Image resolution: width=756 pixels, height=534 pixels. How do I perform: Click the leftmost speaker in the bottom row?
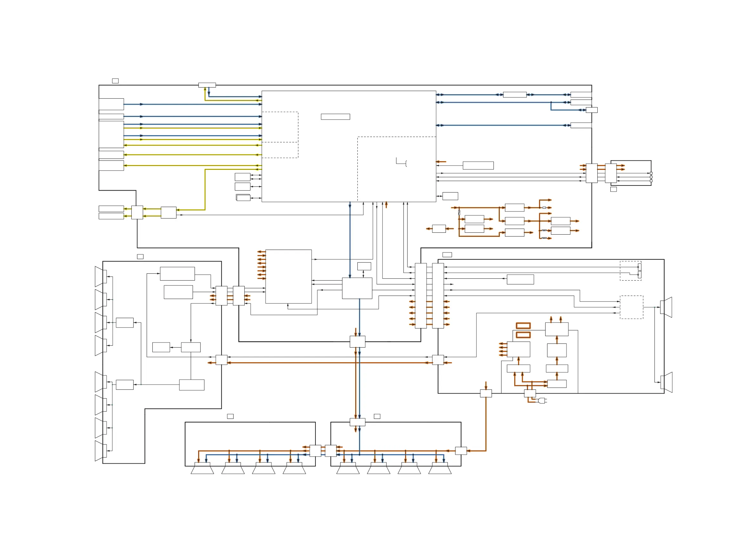pos(202,469)
